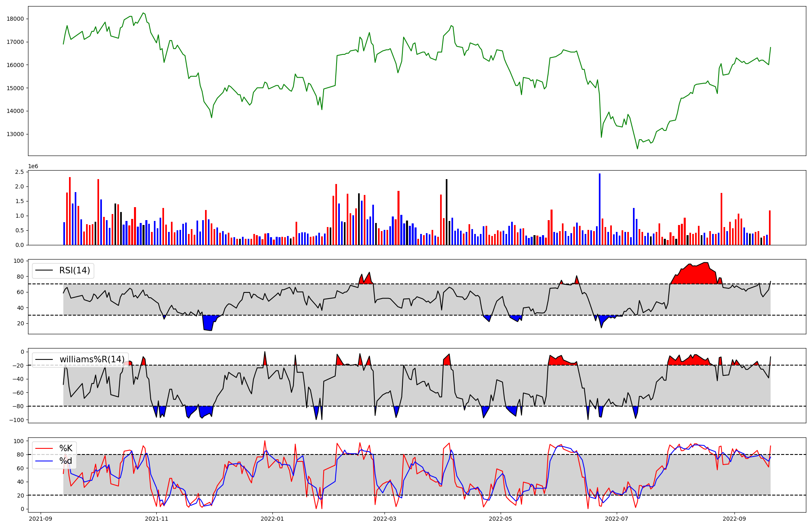
Task: Click the tallest blue volume bar
Action: tap(599, 209)
